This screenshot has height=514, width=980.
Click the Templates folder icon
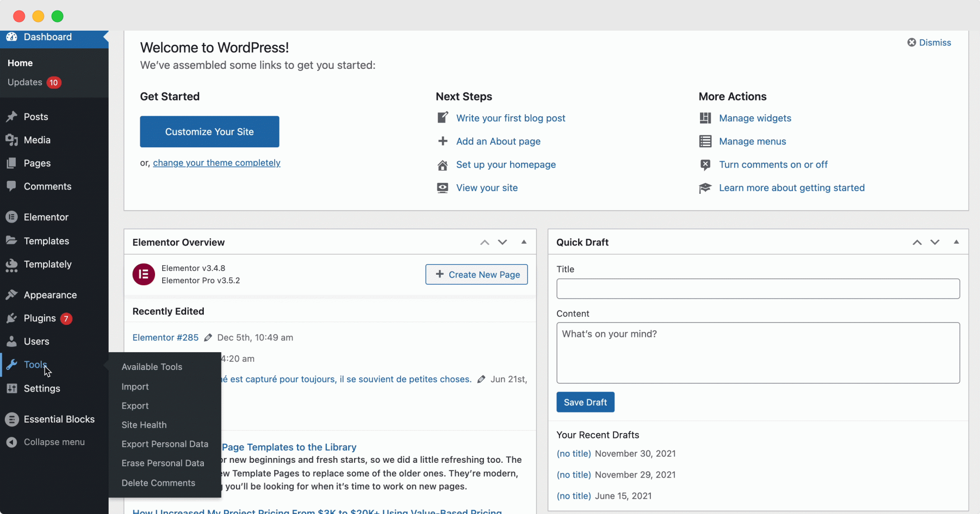click(x=11, y=241)
